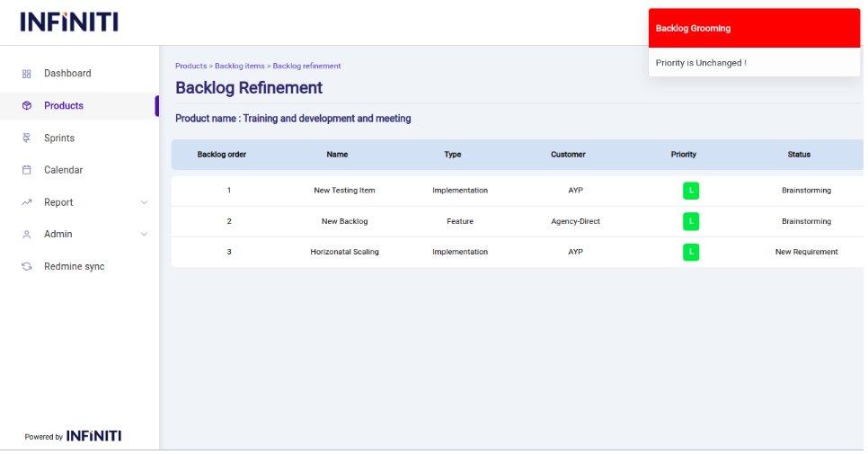Image resolution: width=868 pixels, height=454 pixels.
Task: Open the Calendar menu item
Action: tap(63, 170)
